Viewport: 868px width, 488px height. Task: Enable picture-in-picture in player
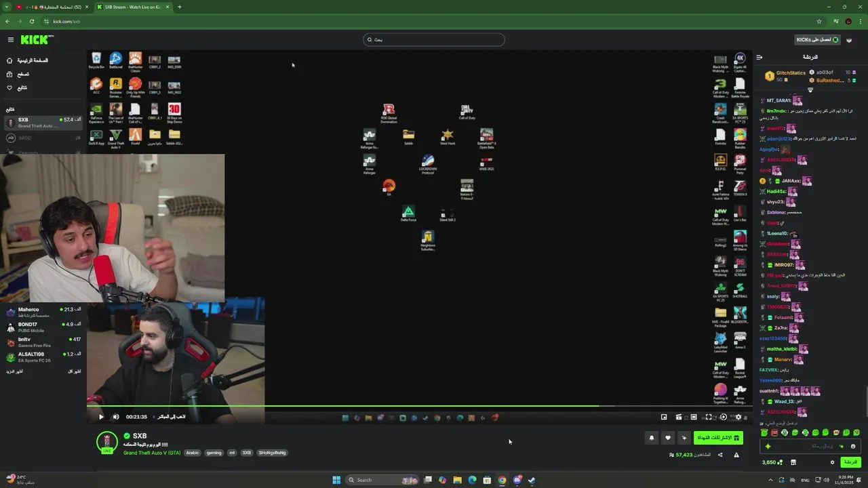pos(664,417)
